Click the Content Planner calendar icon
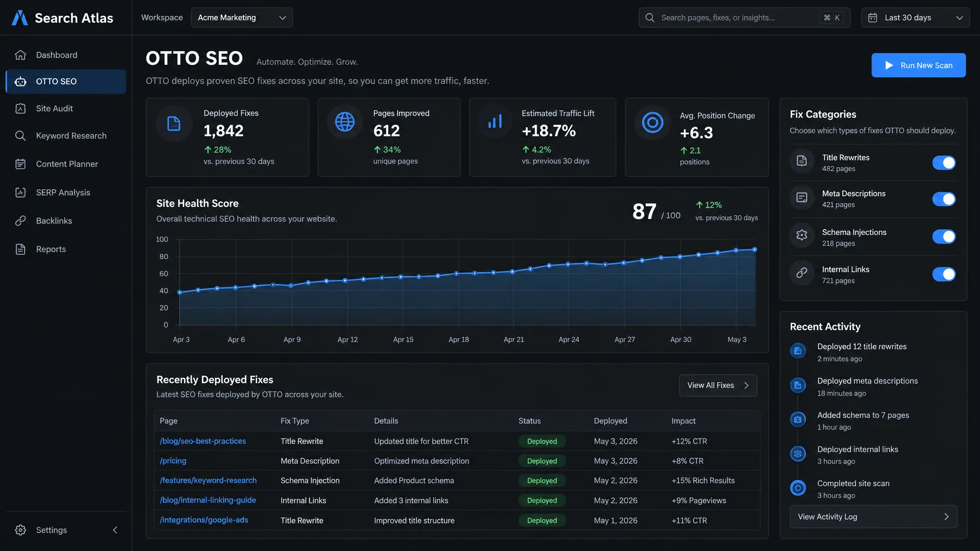This screenshot has height=551, width=980. (x=21, y=164)
